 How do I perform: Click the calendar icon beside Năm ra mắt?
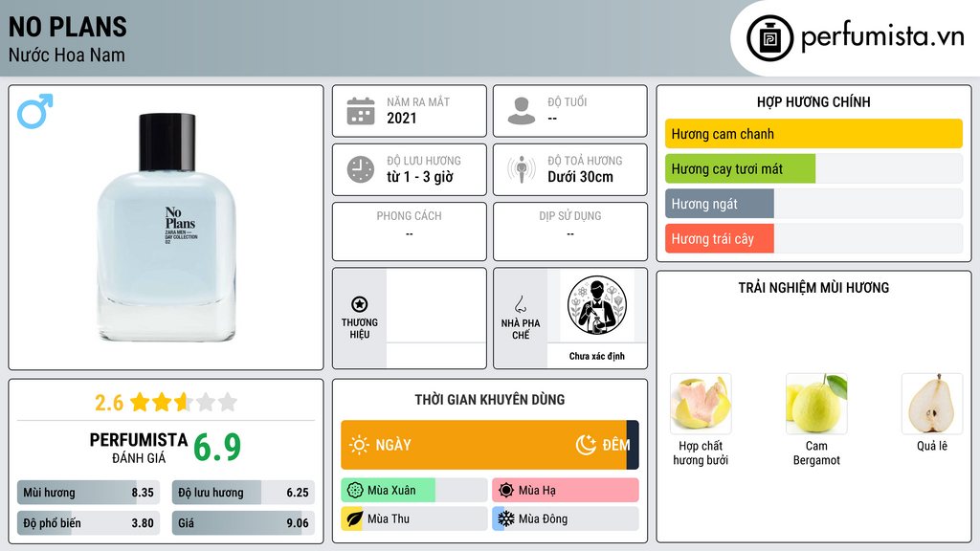[361, 111]
